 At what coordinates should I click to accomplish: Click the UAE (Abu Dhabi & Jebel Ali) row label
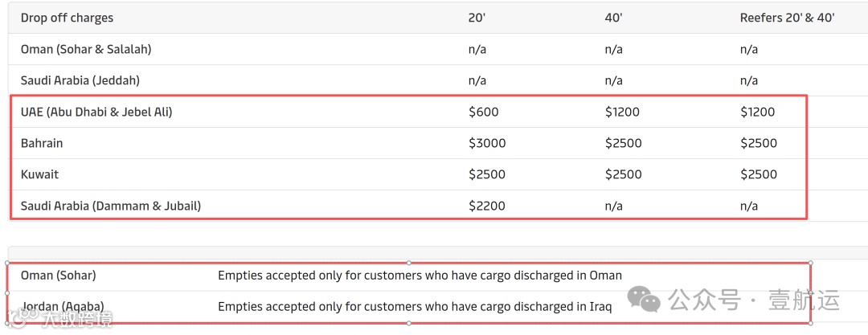pyautogui.click(x=96, y=112)
